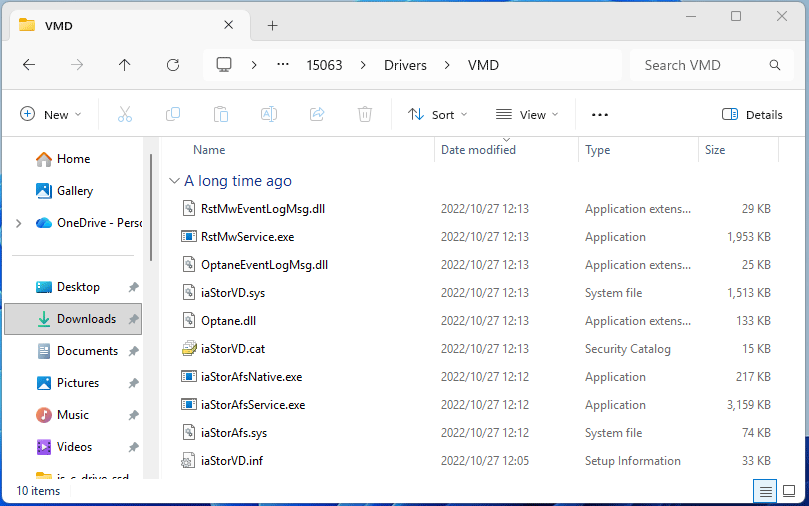This screenshot has height=506, width=809.
Task: Click the Cut scissors icon
Action: (x=125, y=114)
